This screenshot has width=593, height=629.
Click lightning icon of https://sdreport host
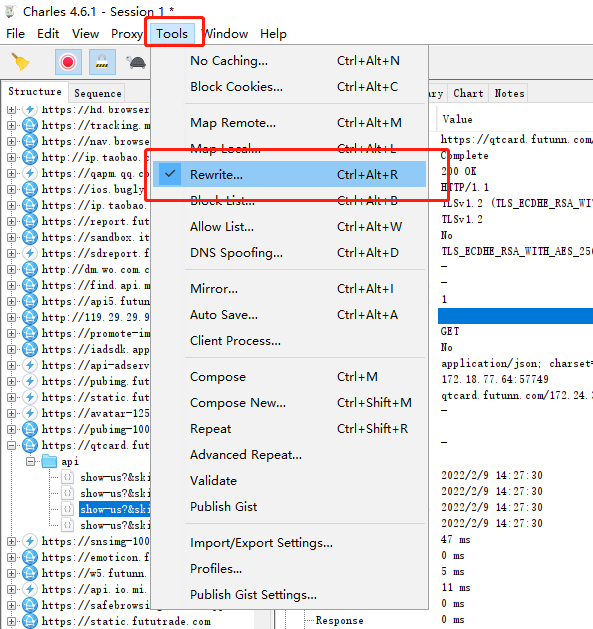point(30,253)
